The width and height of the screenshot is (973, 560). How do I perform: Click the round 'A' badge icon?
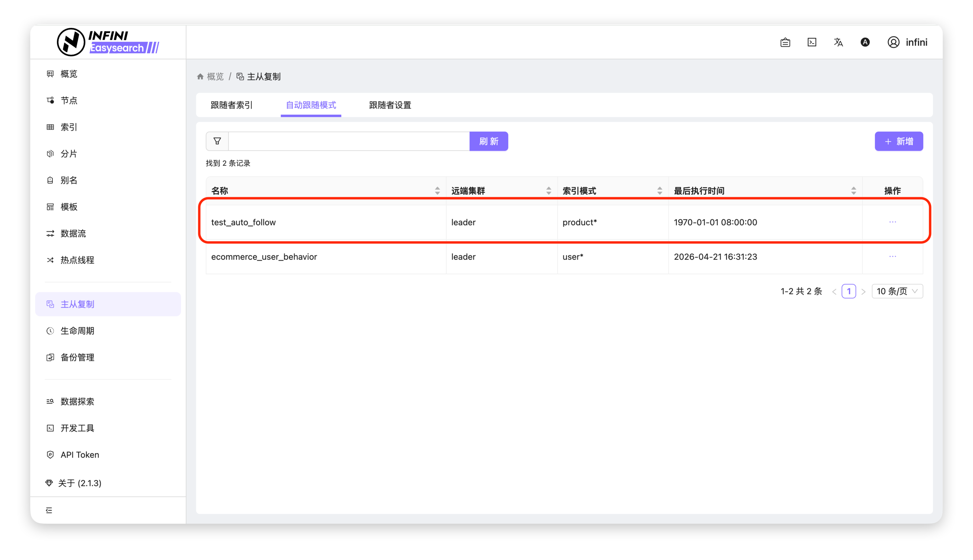(x=865, y=42)
